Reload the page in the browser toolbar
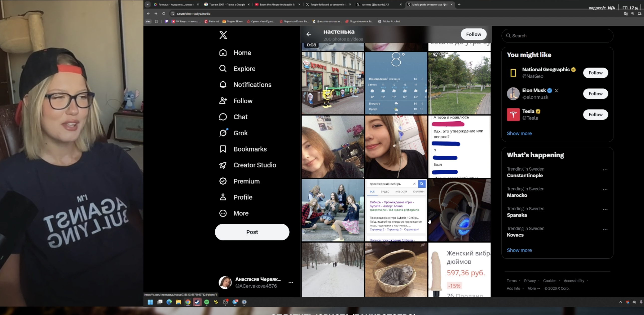The image size is (644, 315). [x=163, y=13]
